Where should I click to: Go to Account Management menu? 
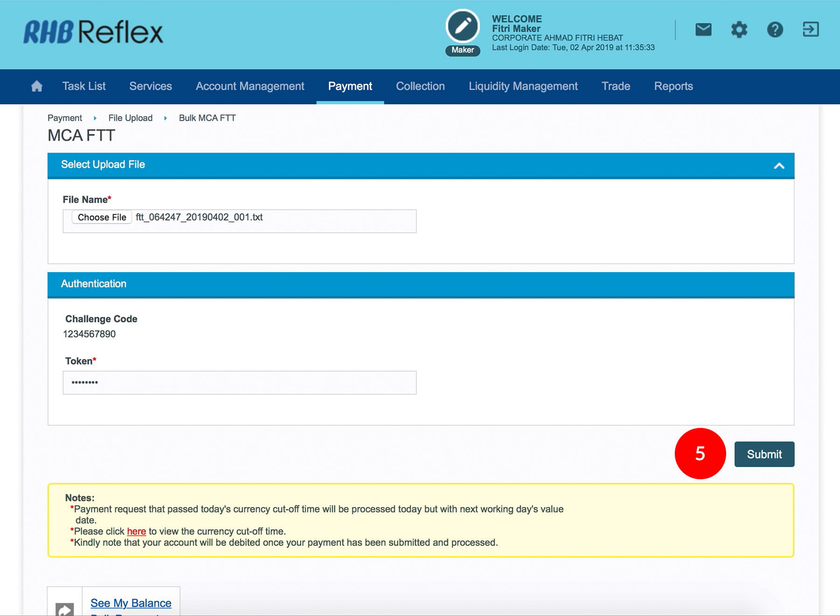click(x=250, y=86)
